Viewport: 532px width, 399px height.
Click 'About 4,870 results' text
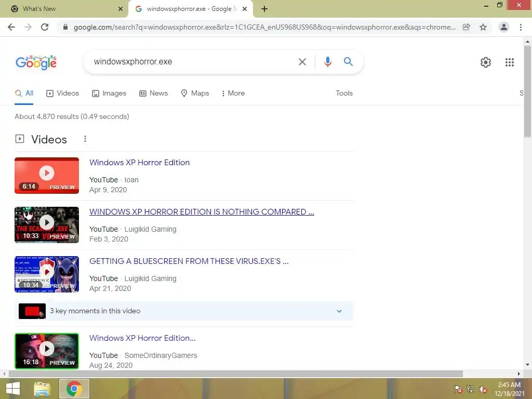coord(72,116)
